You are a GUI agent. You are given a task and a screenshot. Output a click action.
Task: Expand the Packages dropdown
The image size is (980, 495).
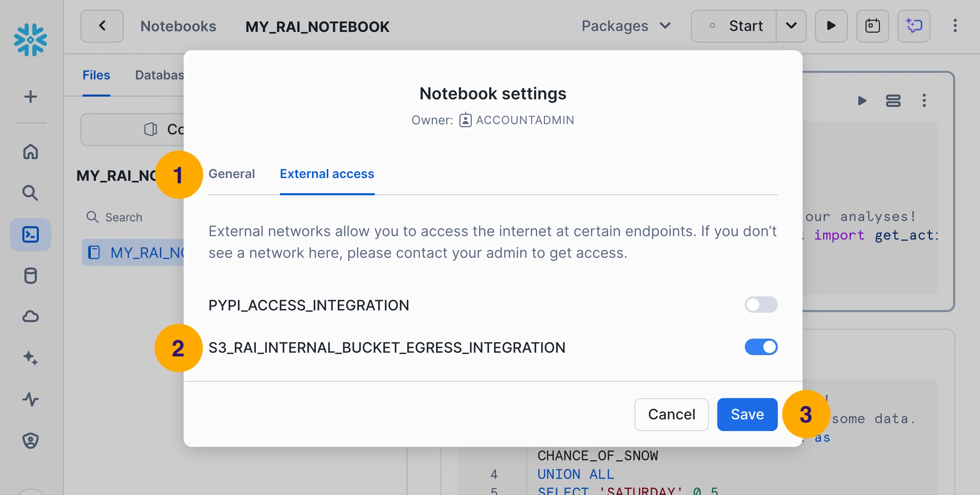coord(626,26)
